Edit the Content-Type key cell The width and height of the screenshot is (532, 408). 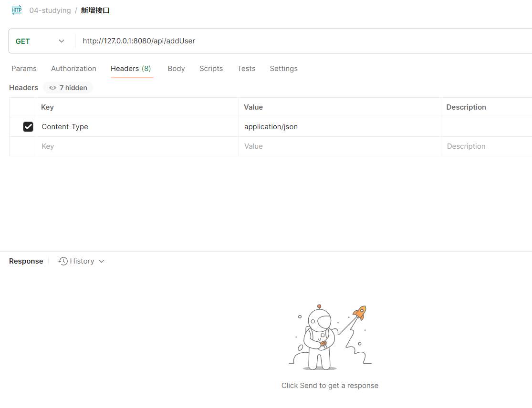point(137,127)
